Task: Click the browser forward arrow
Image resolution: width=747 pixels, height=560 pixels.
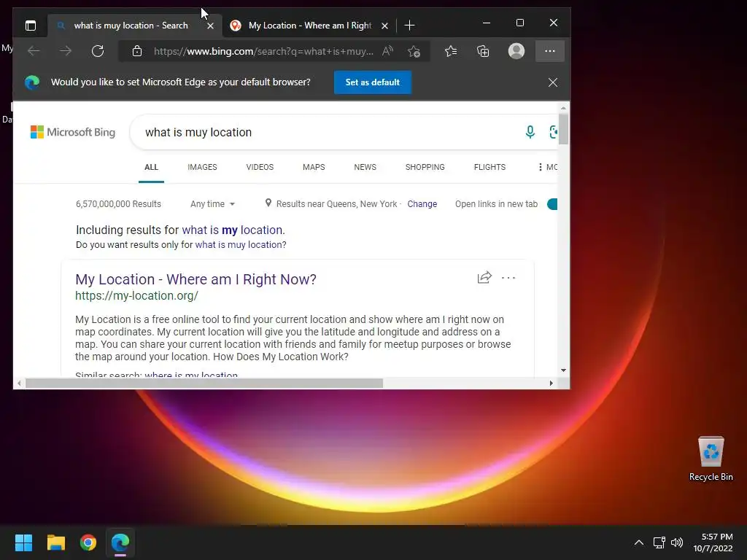Action: (66, 51)
